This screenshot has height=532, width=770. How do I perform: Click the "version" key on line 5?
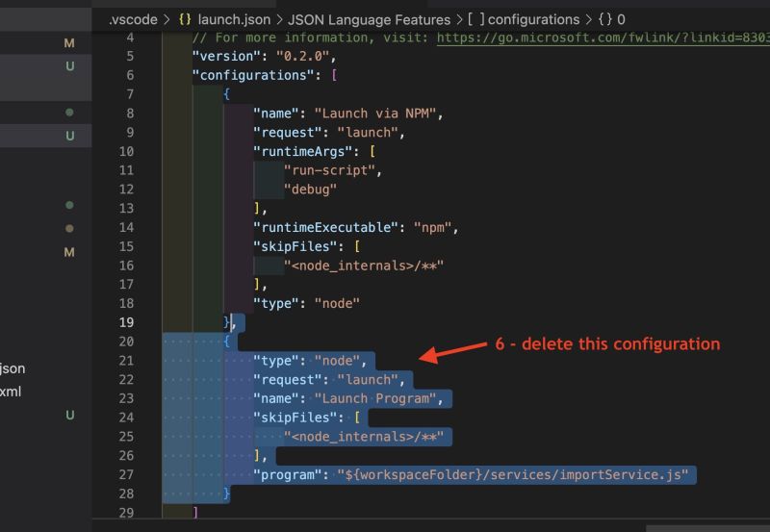226,57
